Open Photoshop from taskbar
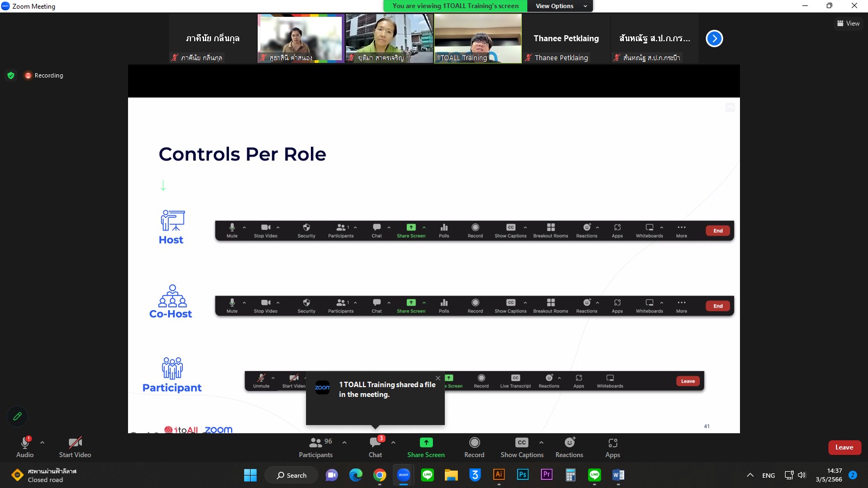 (x=522, y=475)
